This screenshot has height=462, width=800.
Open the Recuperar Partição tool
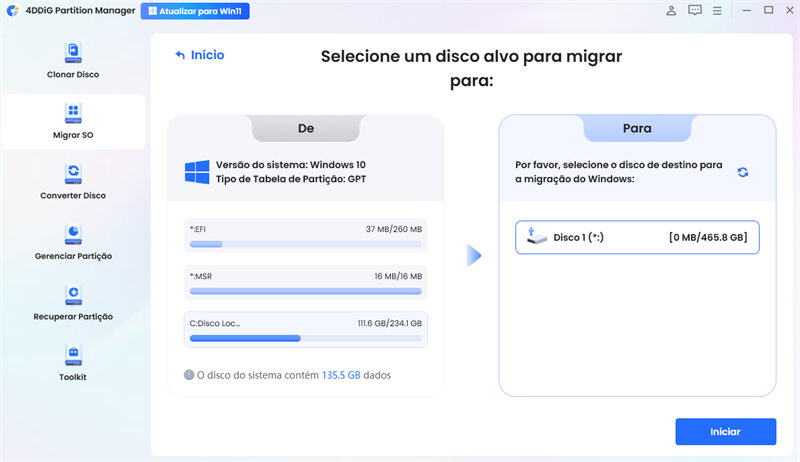tap(73, 301)
